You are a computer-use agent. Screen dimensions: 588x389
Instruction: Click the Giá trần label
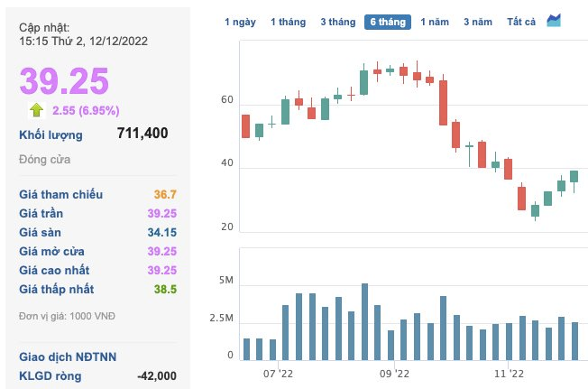click(41, 213)
